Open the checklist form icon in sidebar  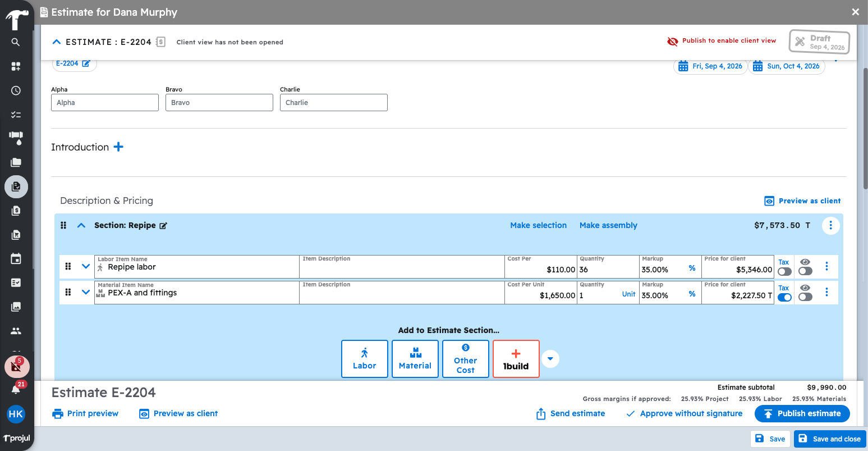point(16,283)
